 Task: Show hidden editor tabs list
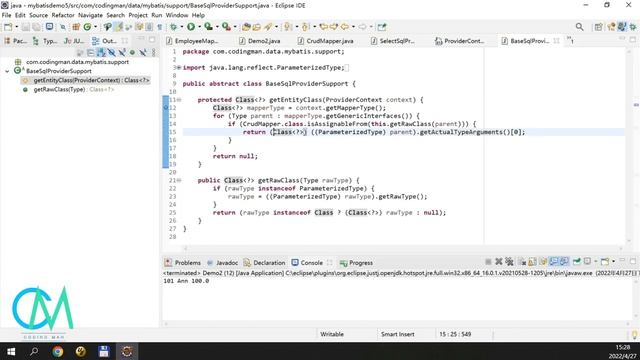(x=571, y=40)
